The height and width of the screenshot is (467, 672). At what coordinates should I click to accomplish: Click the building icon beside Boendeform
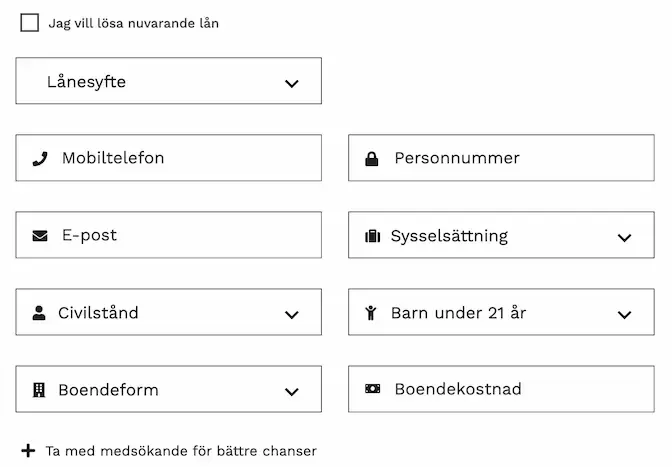39,390
